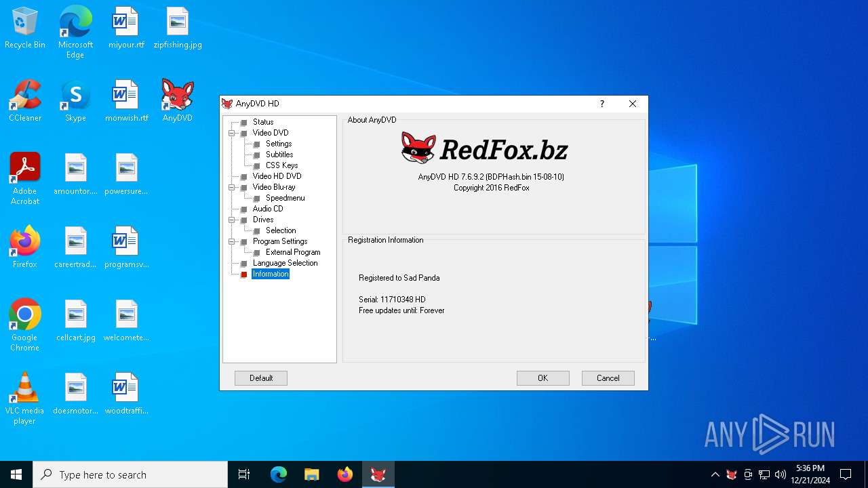Confirm with the OK button
This screenshot has width=868, height=488.
tap(543, 378)
